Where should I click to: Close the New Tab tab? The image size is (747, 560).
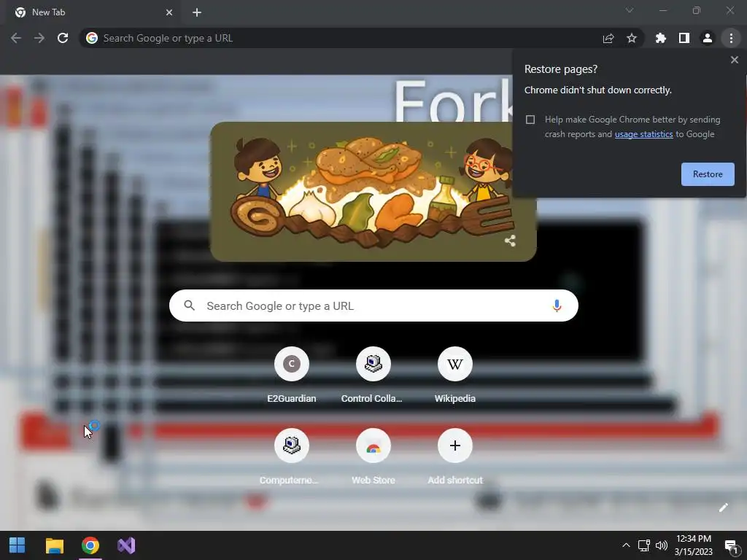tap(169, 12)
